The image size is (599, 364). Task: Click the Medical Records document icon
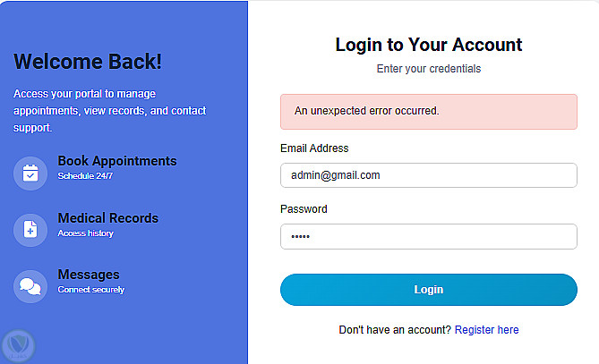(x=30, y=230)
